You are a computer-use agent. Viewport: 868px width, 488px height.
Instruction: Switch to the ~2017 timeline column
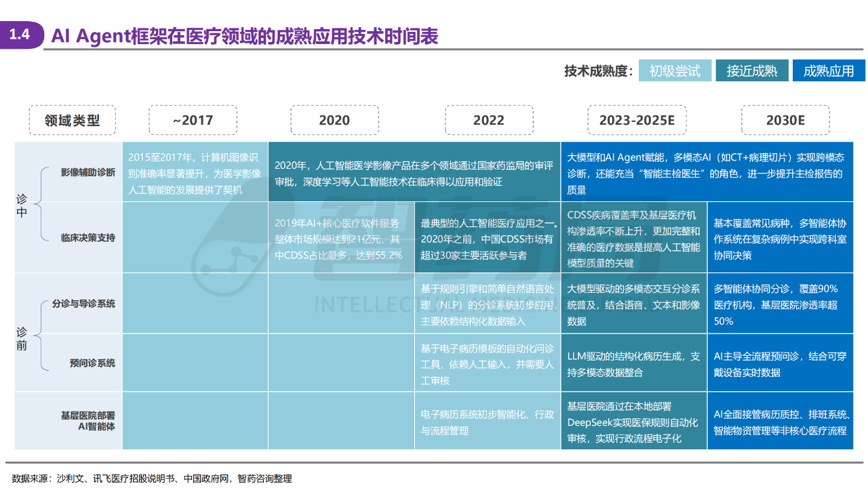(193, 120)
